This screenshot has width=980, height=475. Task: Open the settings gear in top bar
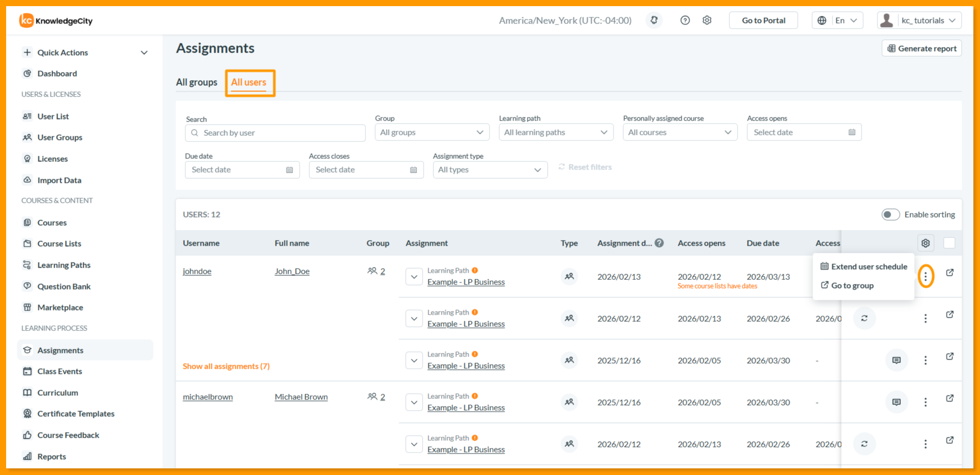pyautogui.click(x=707, y=20)
